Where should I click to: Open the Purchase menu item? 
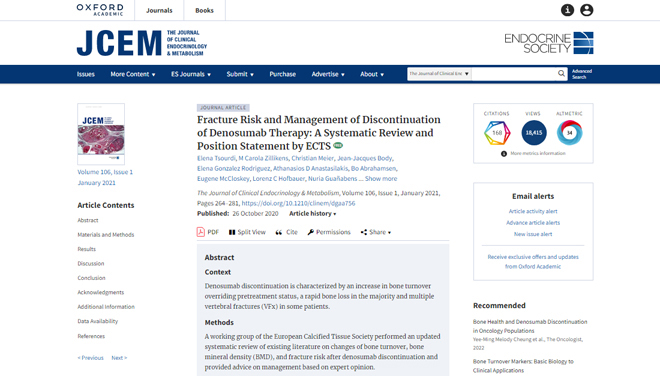(x=283, y=74)
